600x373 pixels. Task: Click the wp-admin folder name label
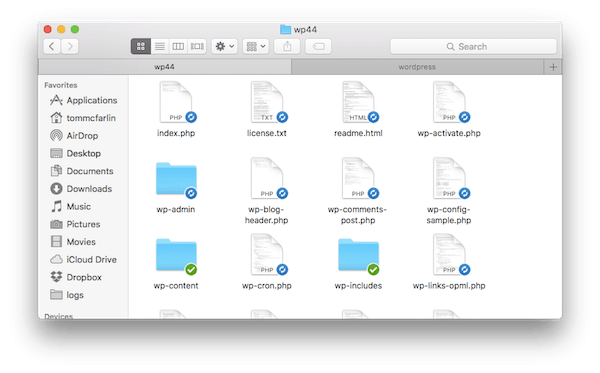tap(176, 209)
